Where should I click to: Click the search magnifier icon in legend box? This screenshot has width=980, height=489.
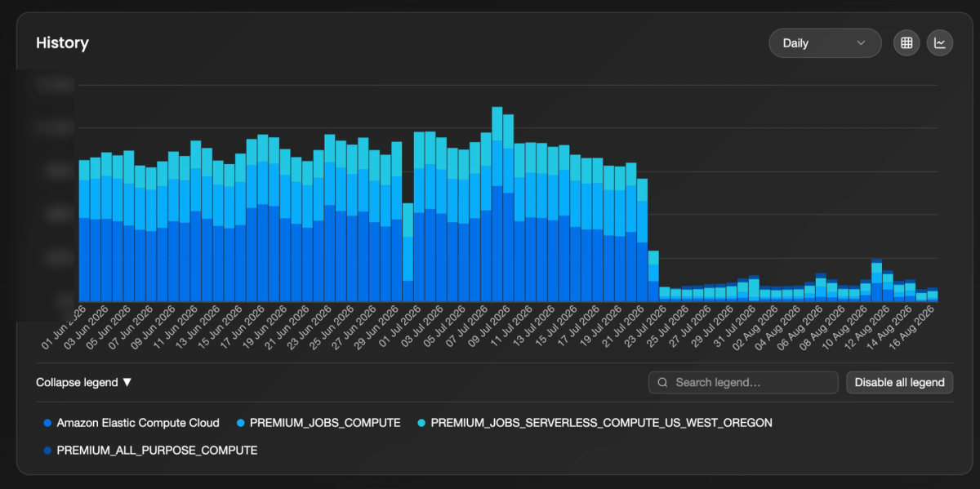pyautogui.click(x=662, y=382)
